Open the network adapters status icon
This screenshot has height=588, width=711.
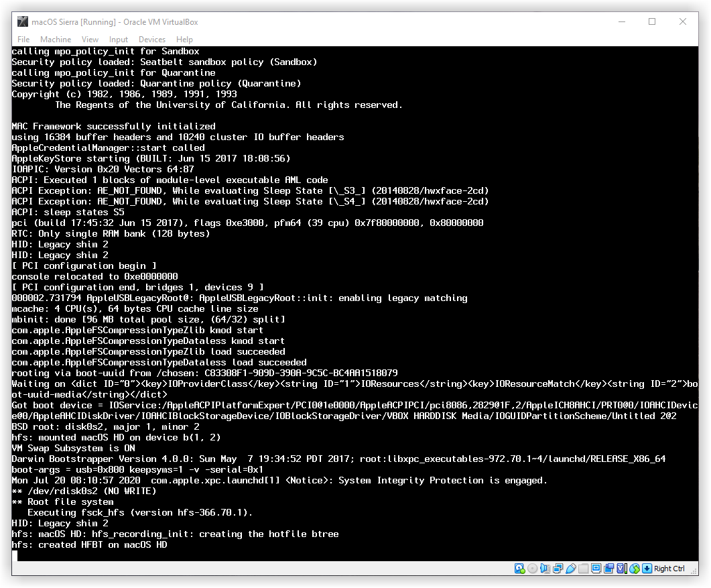(558, 569)
